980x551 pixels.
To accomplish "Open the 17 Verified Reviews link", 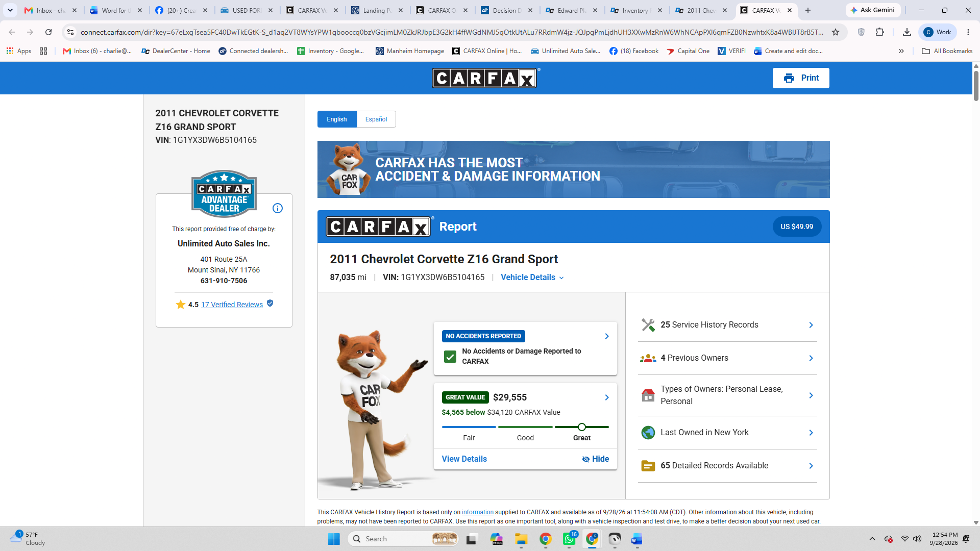I will [x=232, y=305].
